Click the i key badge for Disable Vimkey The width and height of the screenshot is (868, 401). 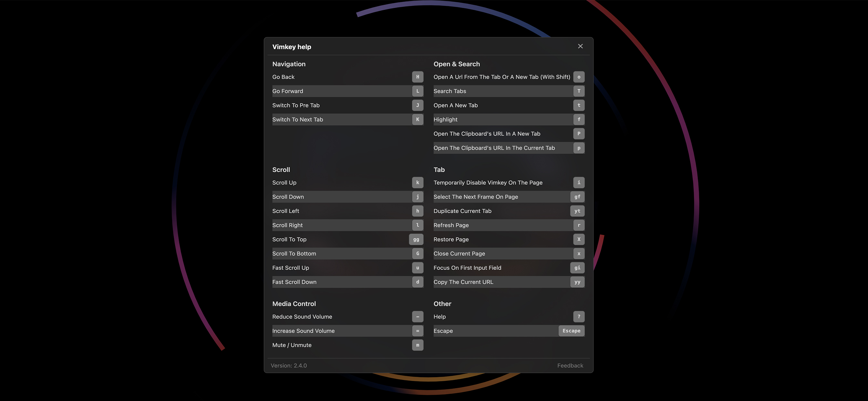[x=579, y=182]
